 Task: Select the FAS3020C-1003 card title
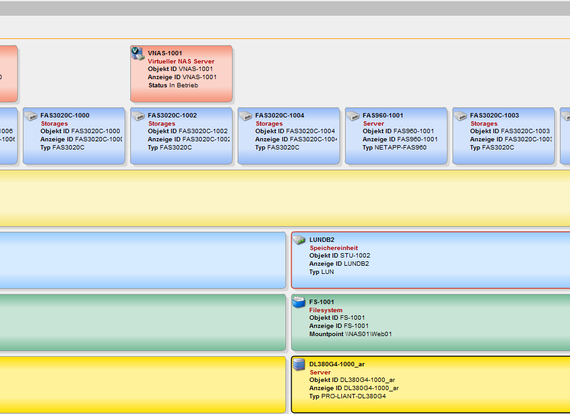(x=494, y=115)
